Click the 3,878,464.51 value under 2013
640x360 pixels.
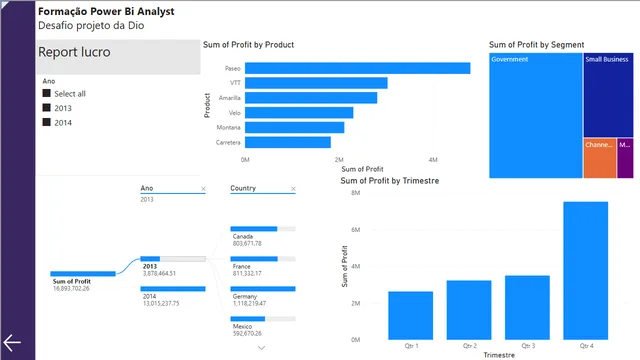159,273
